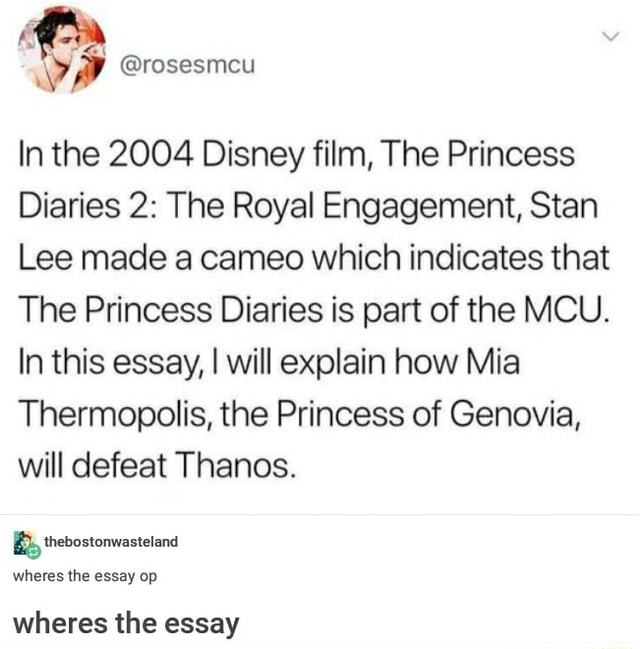The image size is (640, 649).
Task: Click the word 'cameo' in the tweet
Action: (x=254, y=259)
